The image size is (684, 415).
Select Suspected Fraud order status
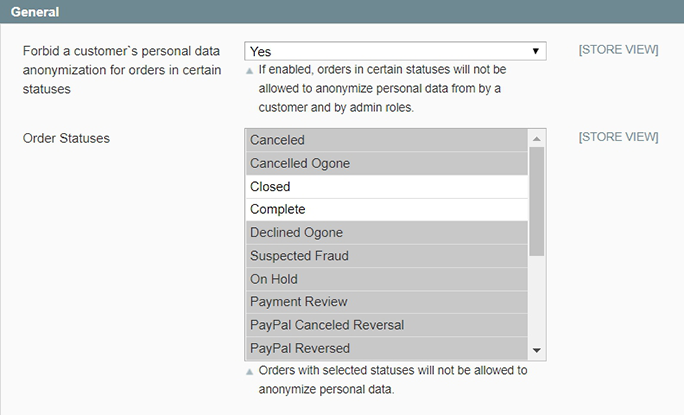(386, 256)
